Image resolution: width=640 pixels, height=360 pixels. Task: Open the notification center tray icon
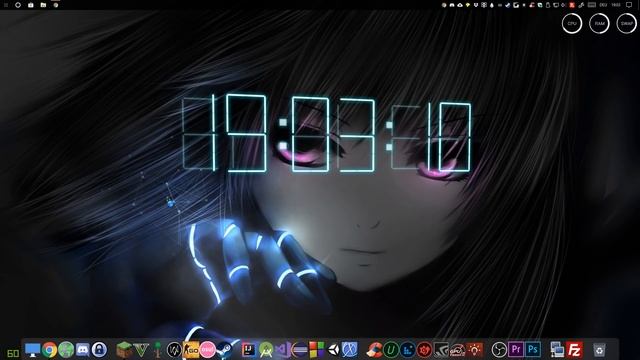[629, 5]
